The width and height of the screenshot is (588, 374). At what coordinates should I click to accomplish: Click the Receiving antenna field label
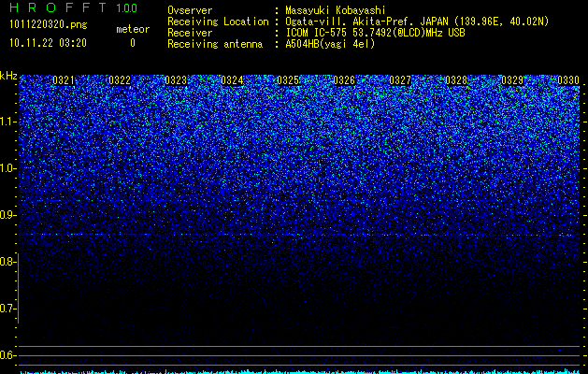tap(215, 44)
